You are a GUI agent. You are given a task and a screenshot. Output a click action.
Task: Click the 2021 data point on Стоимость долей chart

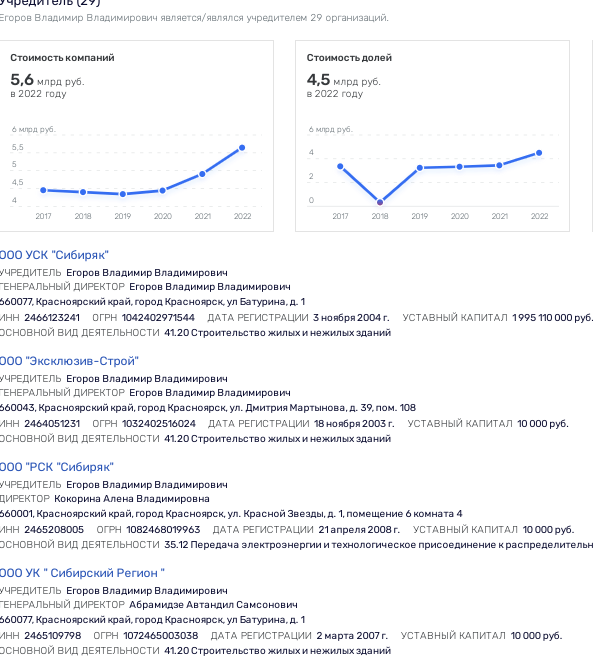point(499,165)
